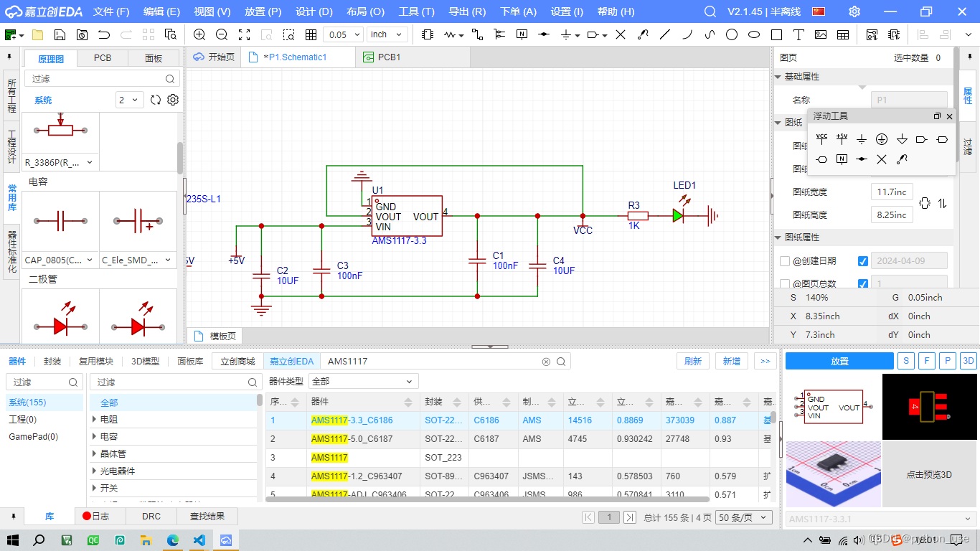Open the settings gear in title bar

[854, 11]
